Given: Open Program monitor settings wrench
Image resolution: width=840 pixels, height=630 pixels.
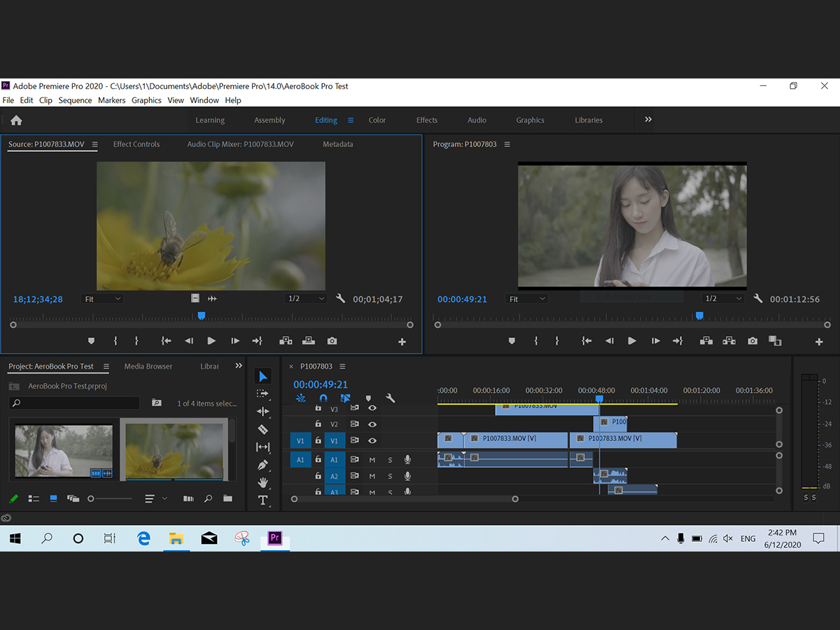Looking at the screenshot, I should tap(757, 299).
